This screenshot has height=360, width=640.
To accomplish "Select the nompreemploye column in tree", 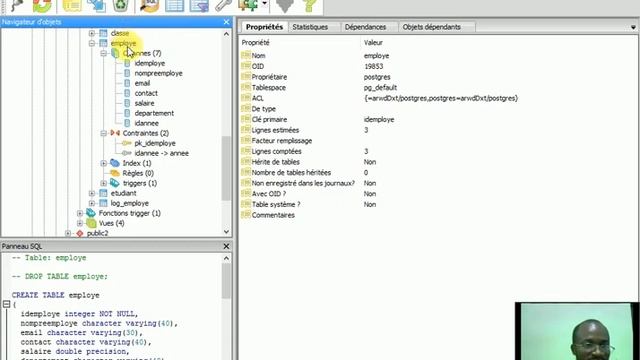I will (158, 73).
